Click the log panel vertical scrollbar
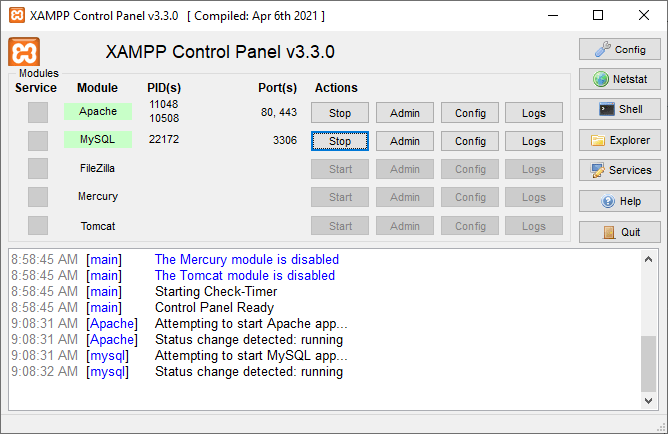The image size is (668, 434). point(649,366)
